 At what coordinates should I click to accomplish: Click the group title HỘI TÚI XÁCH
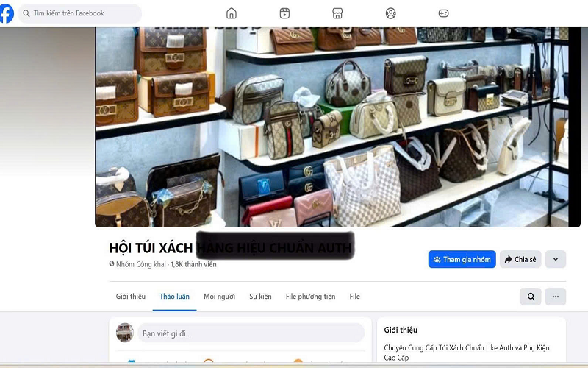click(151, 248)
